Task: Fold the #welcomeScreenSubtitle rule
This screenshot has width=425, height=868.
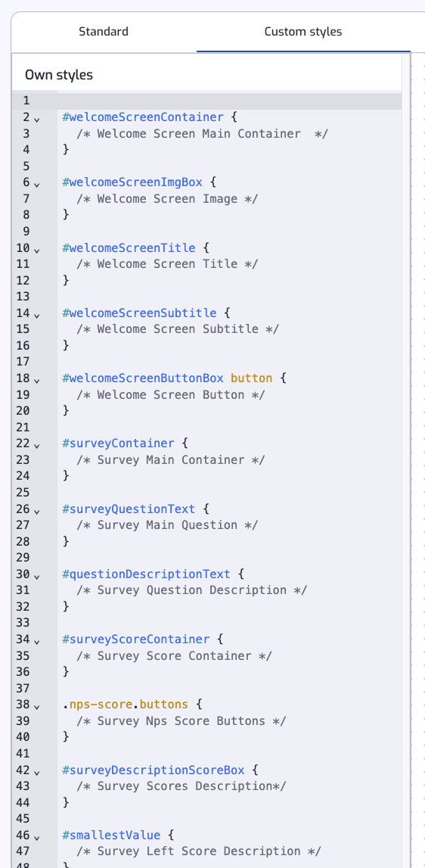Action: [37, 314]
